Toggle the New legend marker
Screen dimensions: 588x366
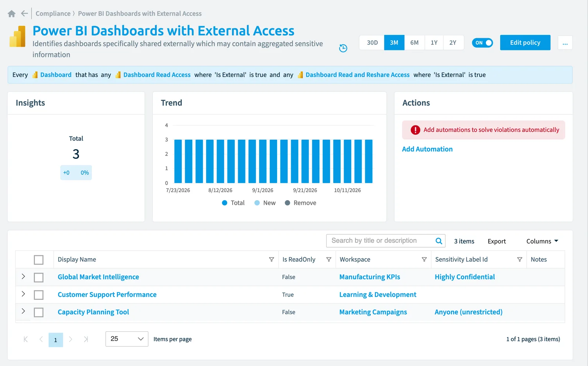[257, 203]
